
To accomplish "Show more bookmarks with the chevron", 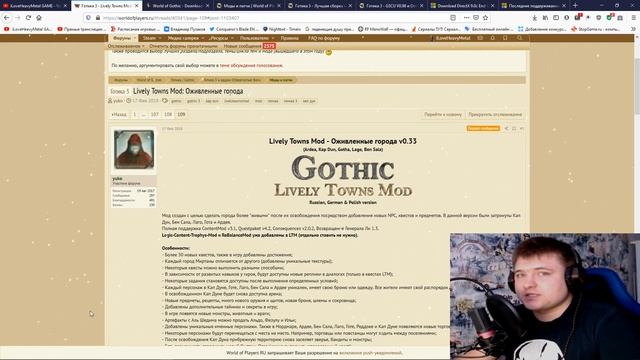I will (x=633, y=29).
